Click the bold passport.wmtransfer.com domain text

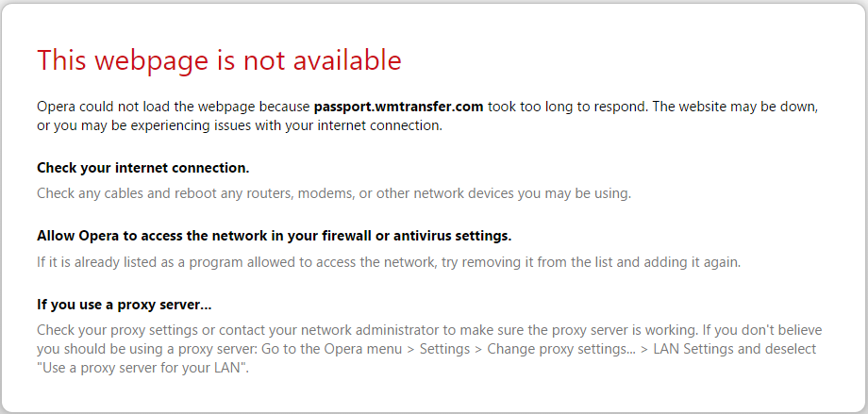(x=398, y=107)
